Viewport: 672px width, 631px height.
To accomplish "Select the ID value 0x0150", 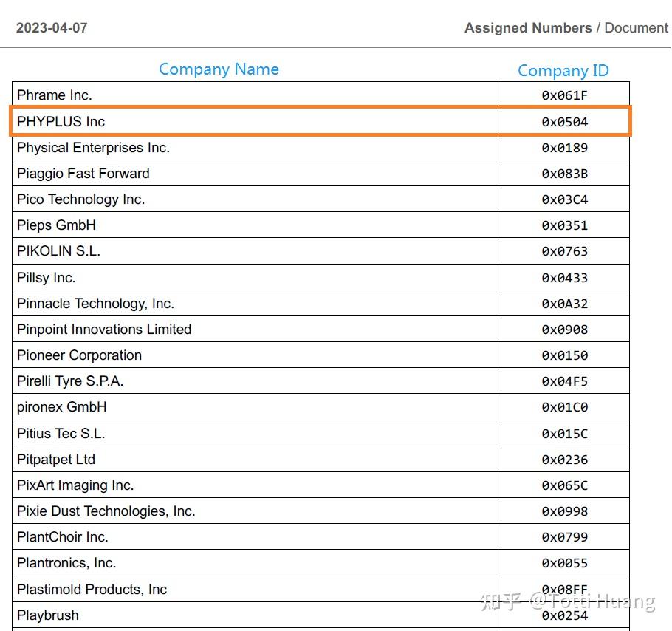I will coord(564,355).
